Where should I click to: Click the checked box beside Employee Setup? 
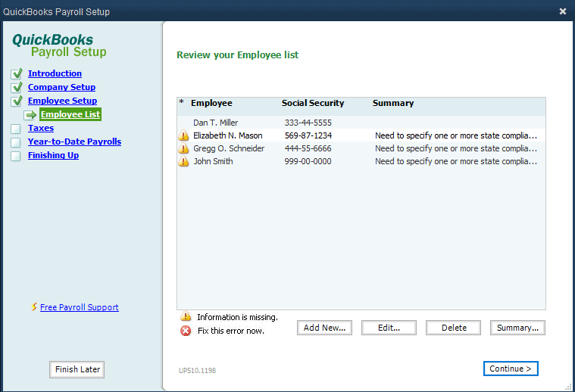pyautogui.click(x=17, y=101)
